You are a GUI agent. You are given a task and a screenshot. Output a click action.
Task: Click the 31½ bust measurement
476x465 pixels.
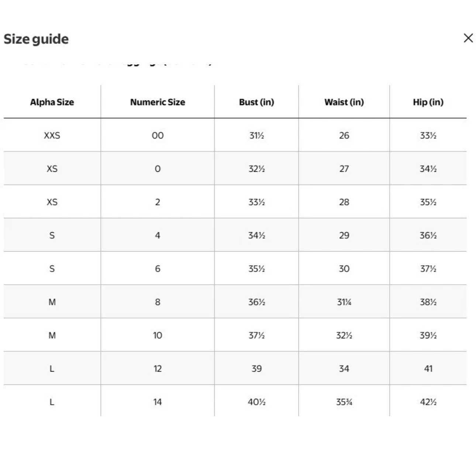click(x=256, y=136)
